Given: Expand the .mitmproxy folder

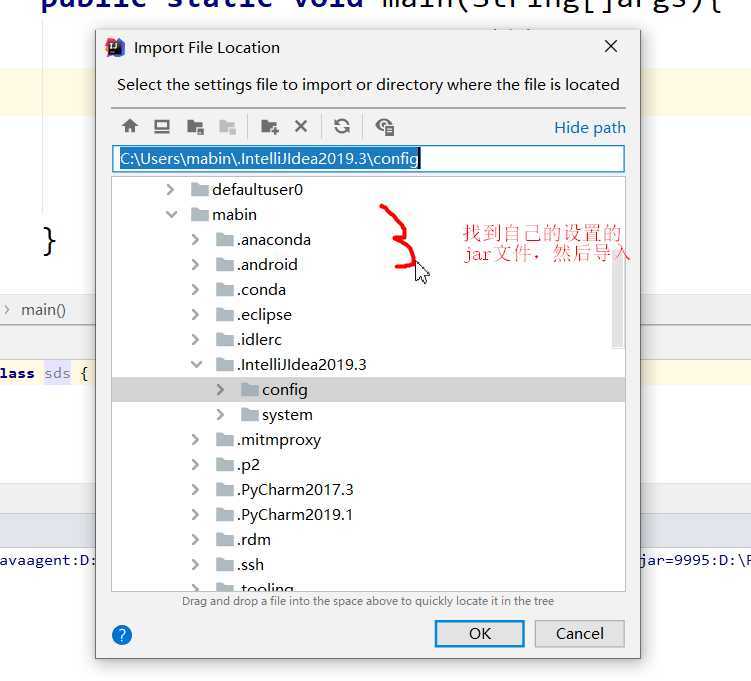Looking at the screenshot, I should point(195,440).
